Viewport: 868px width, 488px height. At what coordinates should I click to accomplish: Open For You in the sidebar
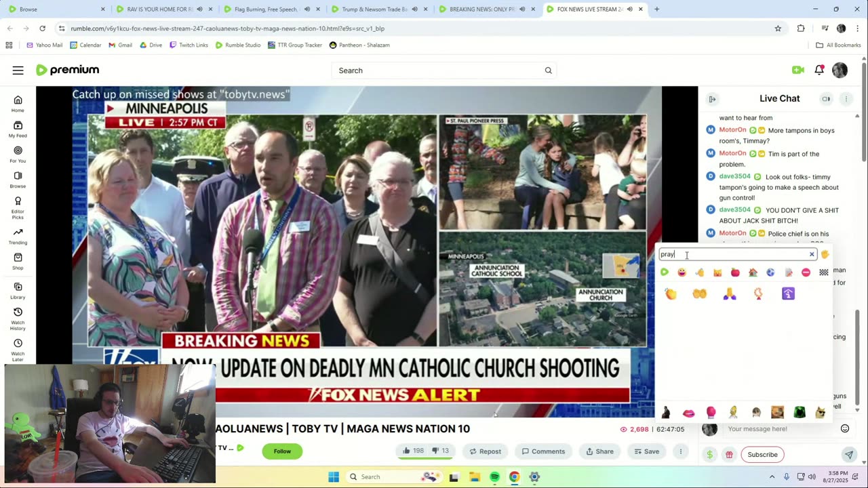tap(18, 155)
